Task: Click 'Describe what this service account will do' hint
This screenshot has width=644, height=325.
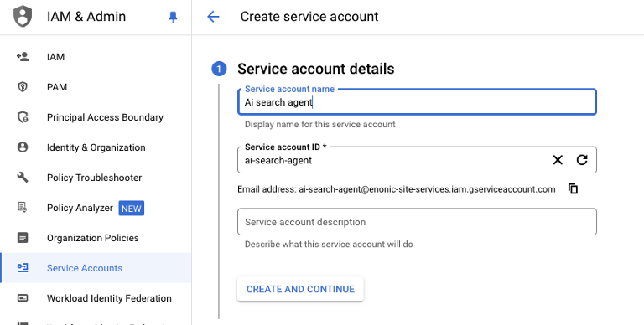Action: pyautogui.click(x=329, y=244)
